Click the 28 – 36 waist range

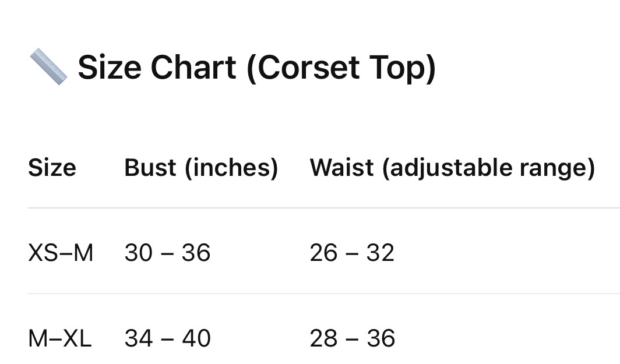click(353, 338)
